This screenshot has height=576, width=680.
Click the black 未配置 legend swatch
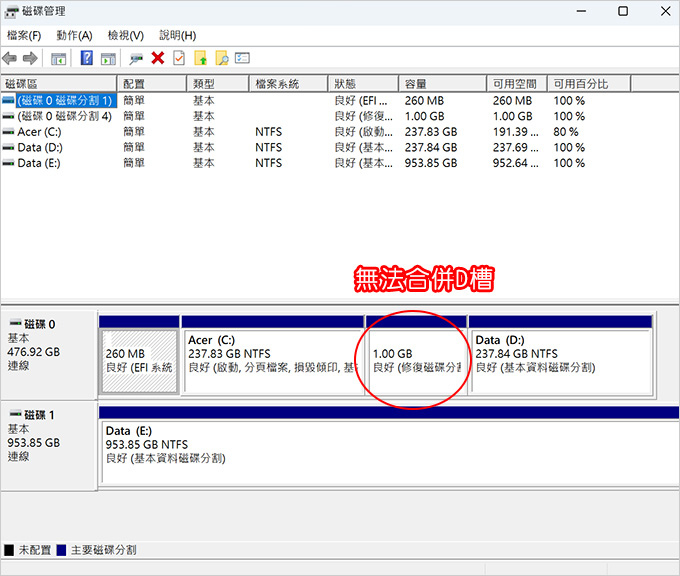9,550
